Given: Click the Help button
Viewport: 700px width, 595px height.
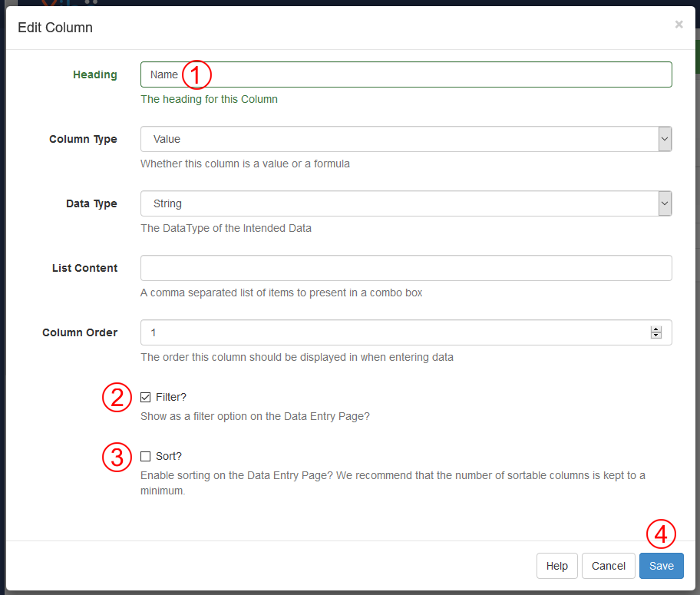Looking at the screenshot, I should (556, 566).
